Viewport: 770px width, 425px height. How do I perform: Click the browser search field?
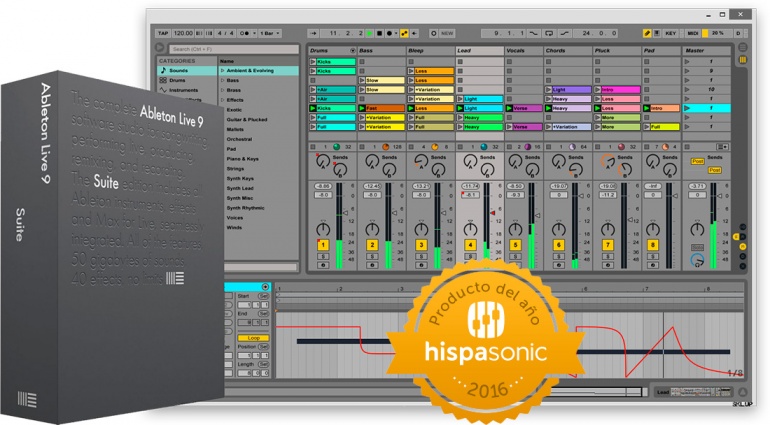click(x=234, y=49)
